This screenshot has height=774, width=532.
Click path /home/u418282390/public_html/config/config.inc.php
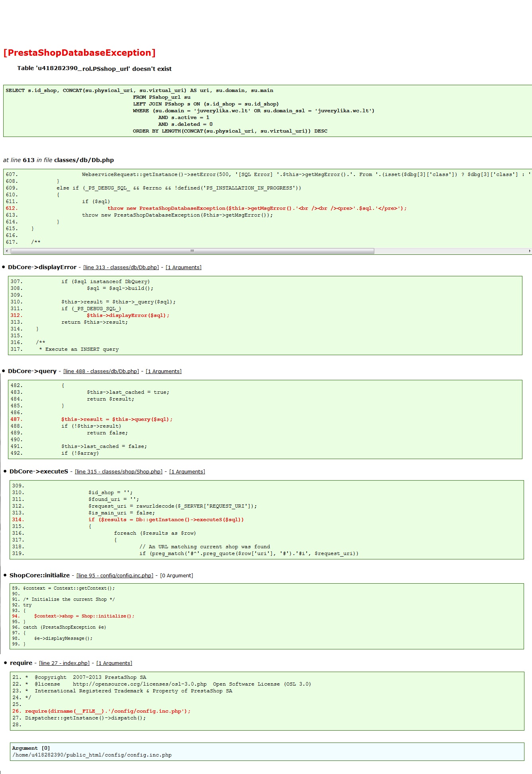(x=92, y=755)
